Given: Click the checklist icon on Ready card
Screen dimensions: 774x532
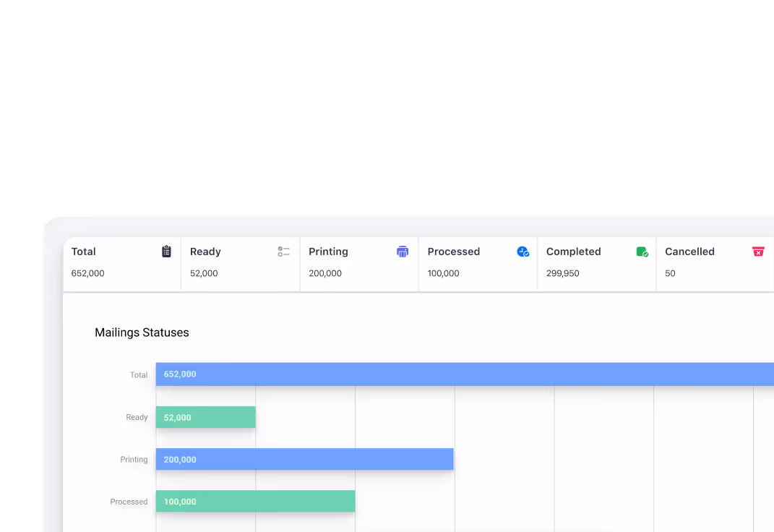Looking at the screenshot, I should (283, 252).
